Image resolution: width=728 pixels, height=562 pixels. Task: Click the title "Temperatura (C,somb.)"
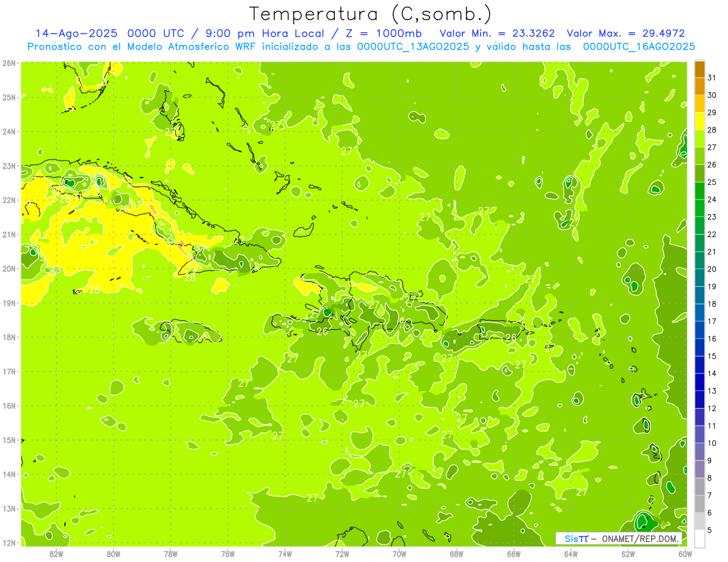pos(371,14)
